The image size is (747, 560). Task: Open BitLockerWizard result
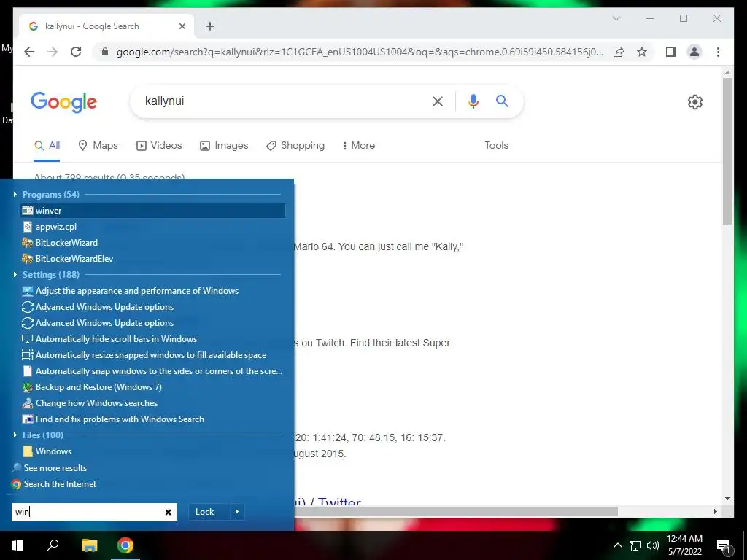point(153,242)
